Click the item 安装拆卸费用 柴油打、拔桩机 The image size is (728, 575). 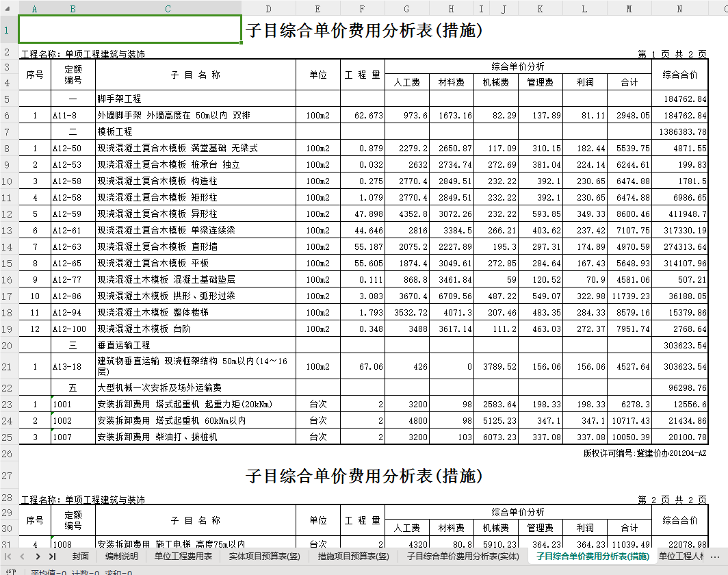click(196, 437)
